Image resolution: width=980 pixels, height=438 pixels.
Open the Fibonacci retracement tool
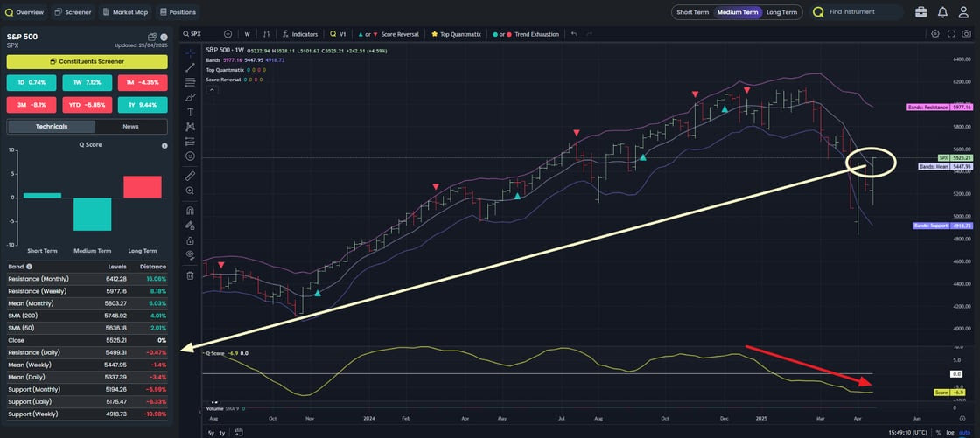point(190,82)
